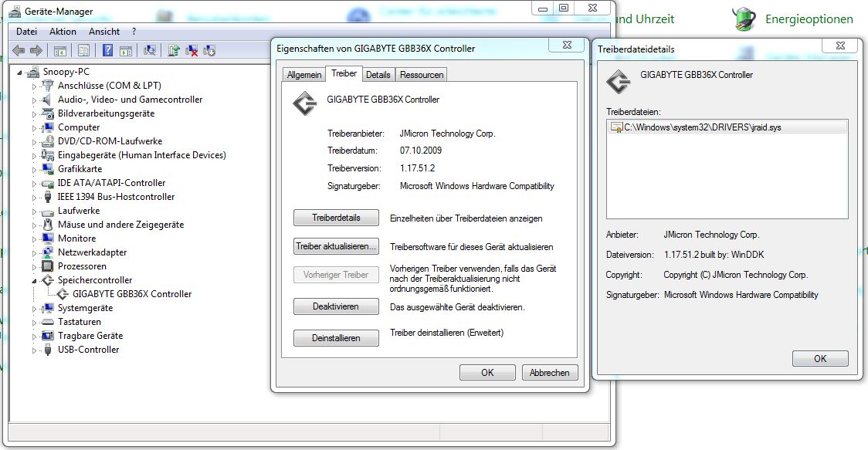Scan for hardware changes toolbar icon
The width and height of the screenshot is (868, 450).
pos(150,51)
